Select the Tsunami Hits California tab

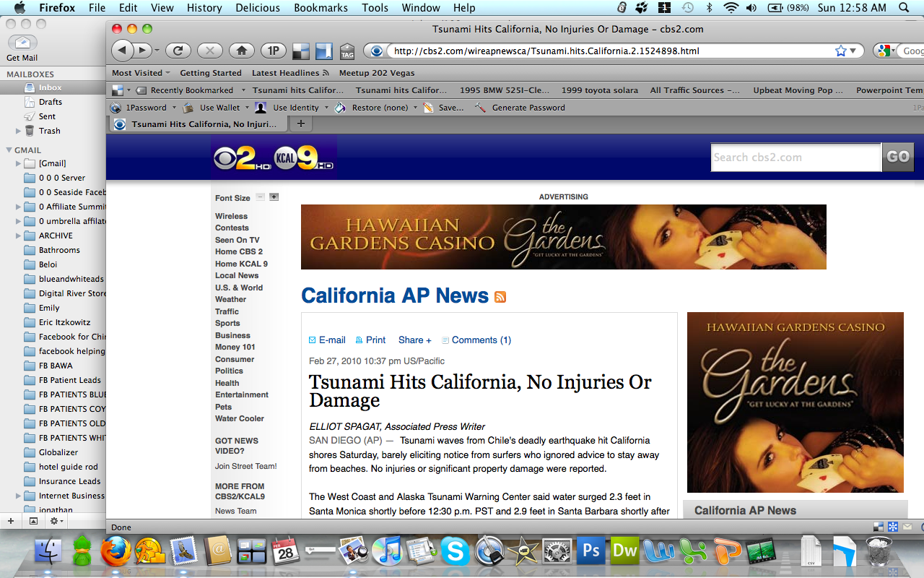pos(197,124)
